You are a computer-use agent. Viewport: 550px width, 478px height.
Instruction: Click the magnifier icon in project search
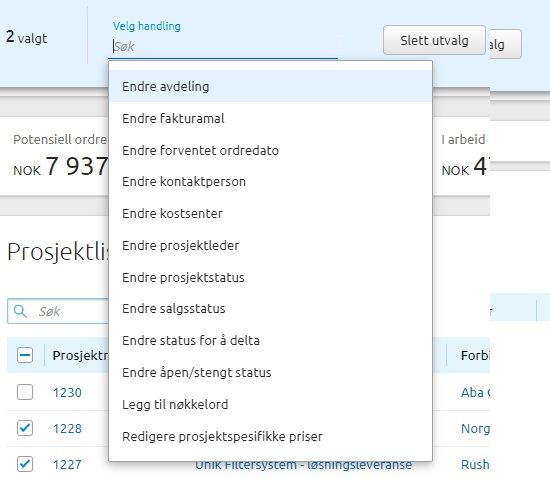click(x=20, y=311)
